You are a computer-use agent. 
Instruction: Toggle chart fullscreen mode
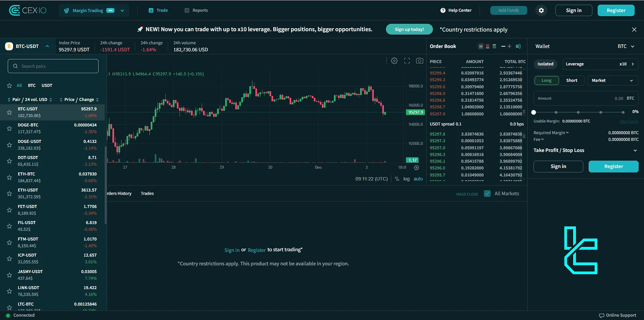407,61
